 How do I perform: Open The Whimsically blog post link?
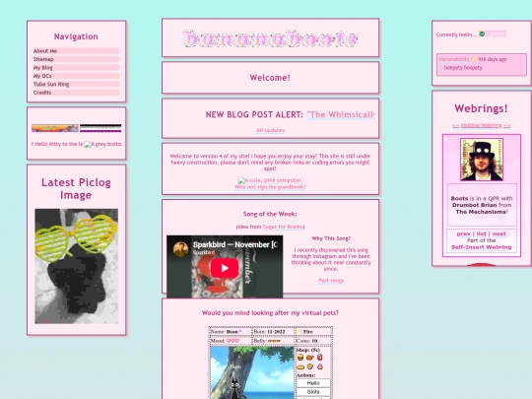[x=340, y=114]
